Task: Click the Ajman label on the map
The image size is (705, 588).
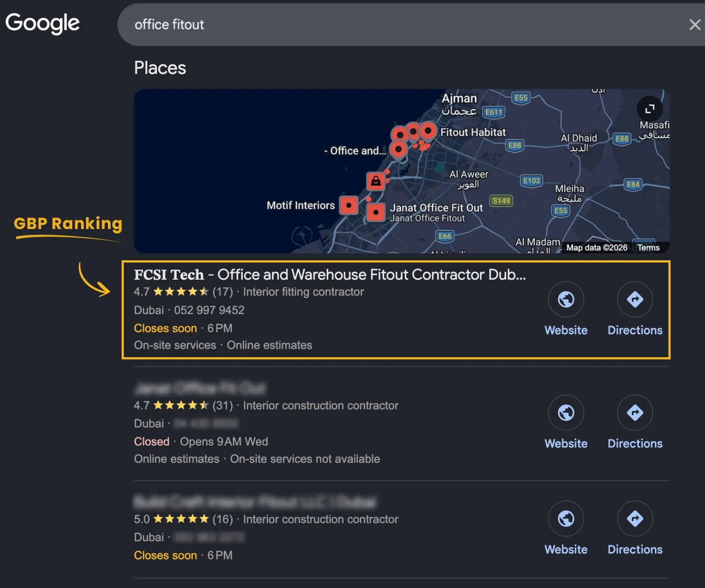Action: (460, 104)
